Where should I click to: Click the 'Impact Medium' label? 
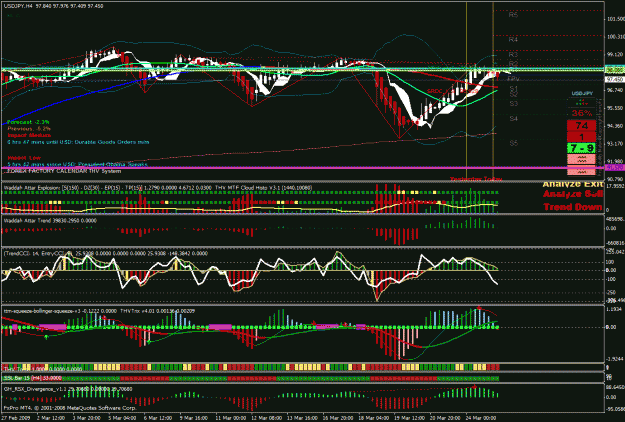pyautogui.click(x=29, y=135)
